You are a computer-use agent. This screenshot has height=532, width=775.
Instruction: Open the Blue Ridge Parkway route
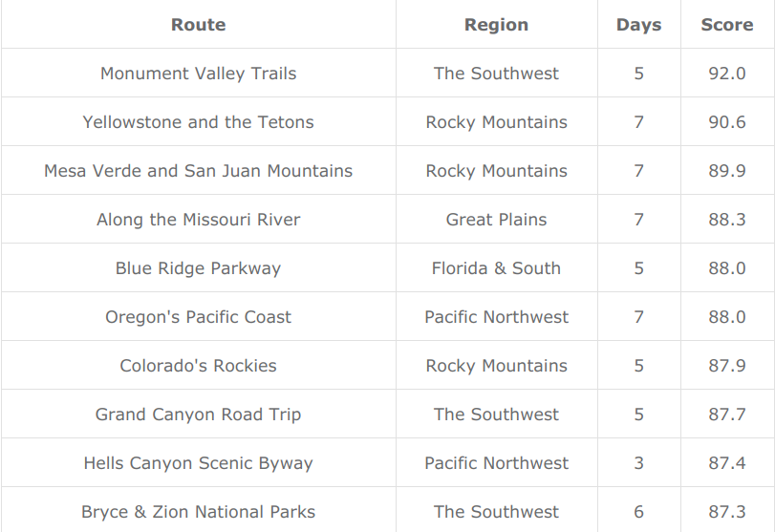coord(198,268)
